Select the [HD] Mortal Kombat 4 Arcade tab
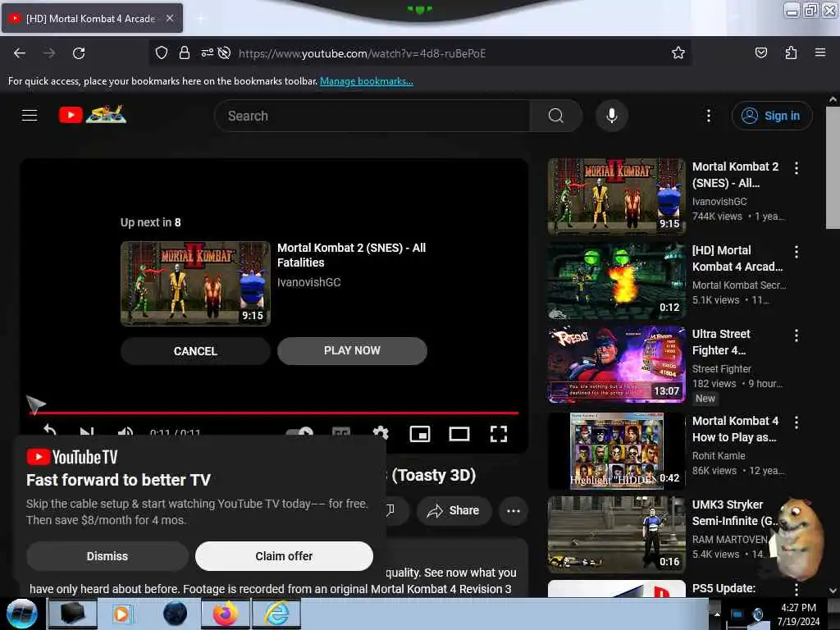The width and height of the screenshot is (840, 630). [92, 18]
